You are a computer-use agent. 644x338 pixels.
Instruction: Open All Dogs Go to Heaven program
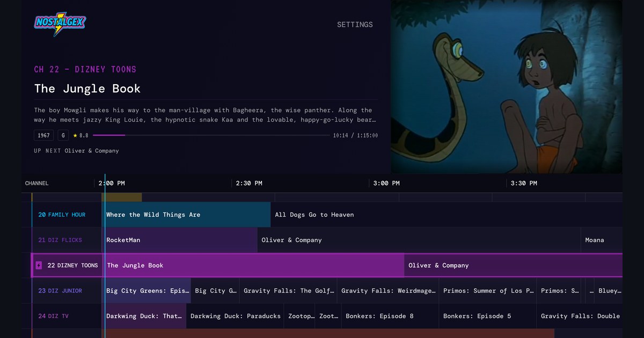pos(447,215)
